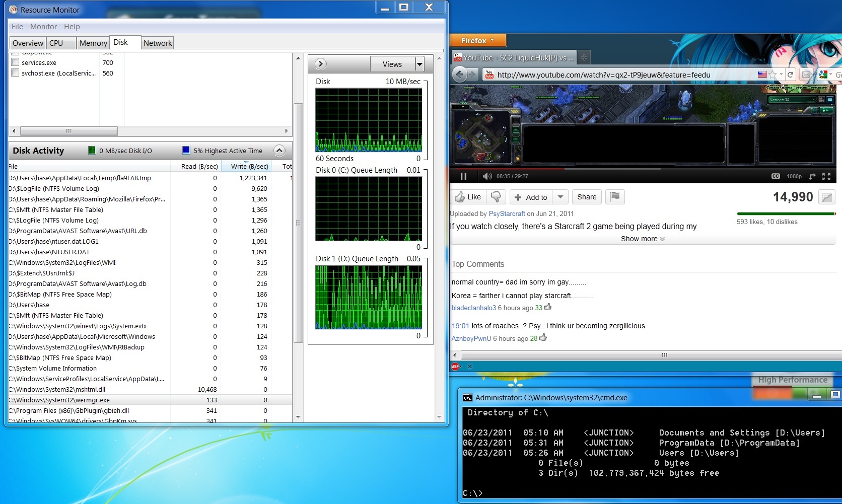Click the YouTube favicon in the URL bar
The height and width of the screenshot is (504, 842).
pos(489,75)
